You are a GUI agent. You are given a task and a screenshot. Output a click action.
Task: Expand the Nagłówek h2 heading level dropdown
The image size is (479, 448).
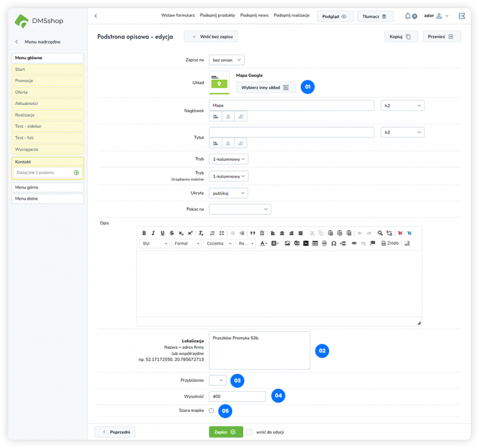click(x=402, y=106)
